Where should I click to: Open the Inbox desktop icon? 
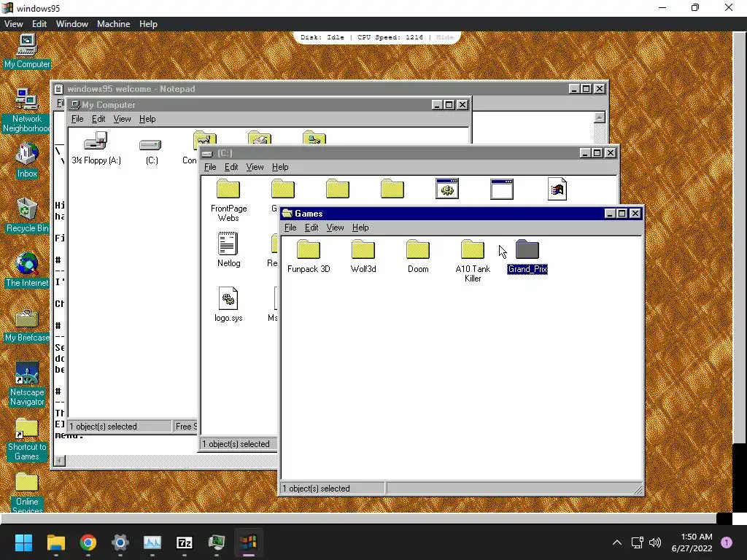(x=27, y=160)
